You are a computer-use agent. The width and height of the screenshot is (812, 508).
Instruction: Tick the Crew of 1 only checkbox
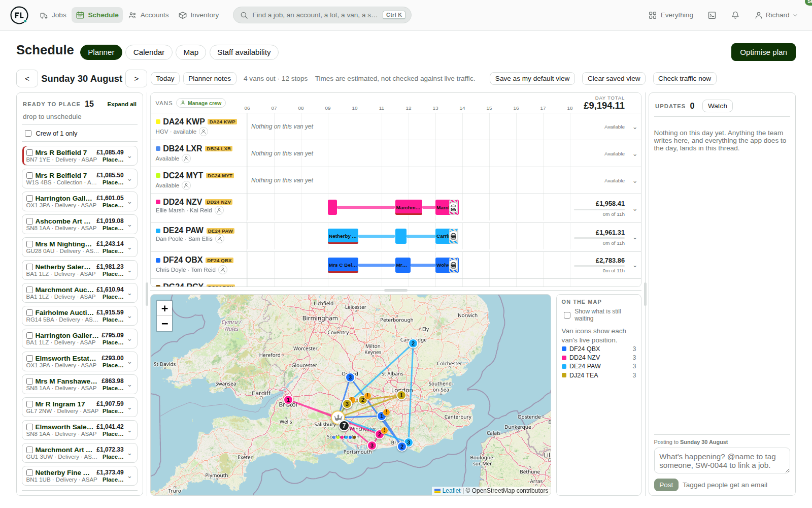click(28, 134)
